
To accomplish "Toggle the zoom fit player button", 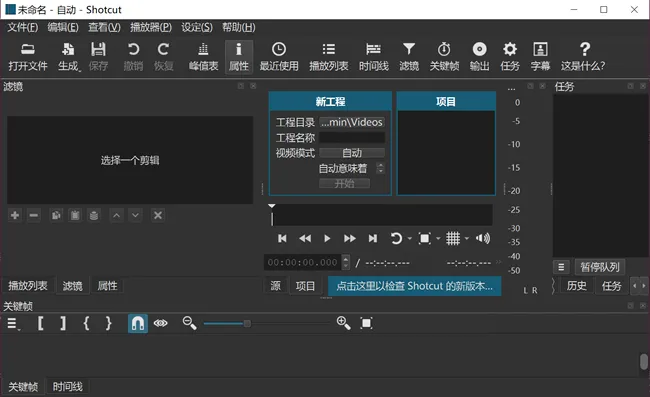I will pos(424,238).
